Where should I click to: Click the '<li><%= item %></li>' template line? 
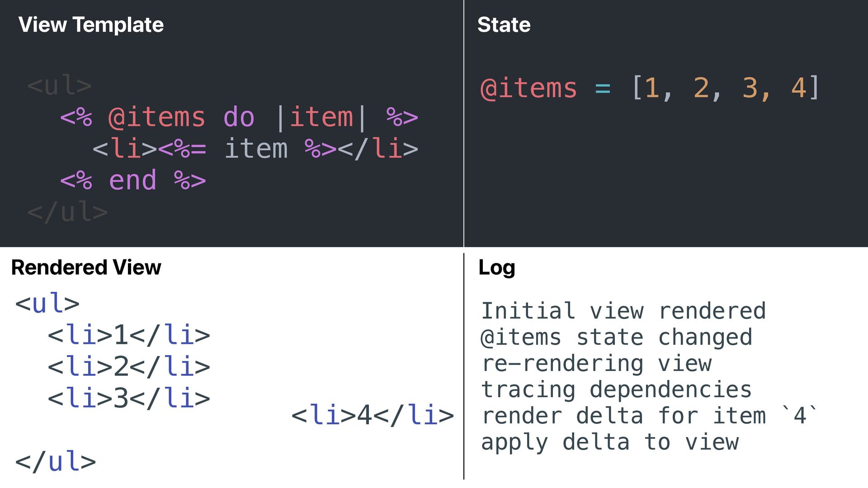tap(255, 149)
